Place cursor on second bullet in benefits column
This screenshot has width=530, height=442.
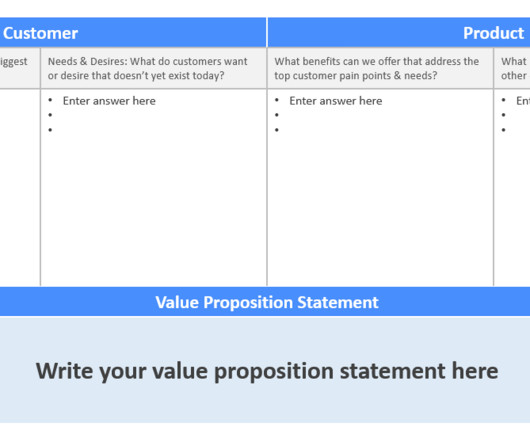(x=277, y=115)
